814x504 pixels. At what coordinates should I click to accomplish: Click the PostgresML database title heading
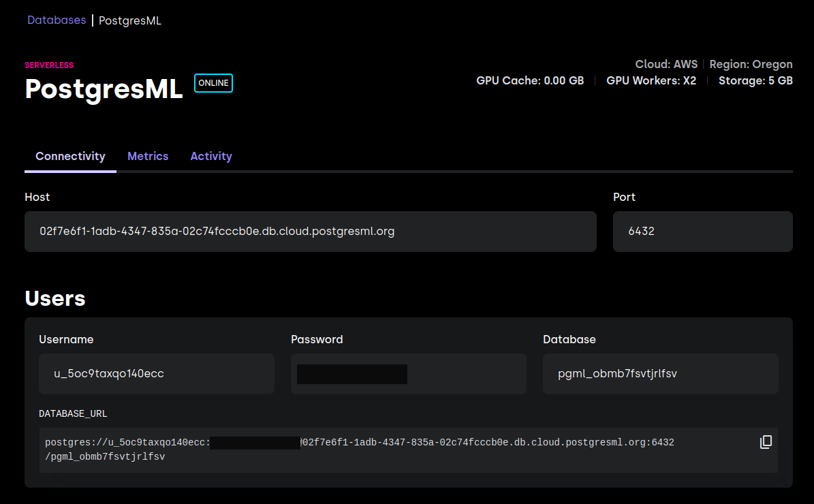[x=104, y=89]
